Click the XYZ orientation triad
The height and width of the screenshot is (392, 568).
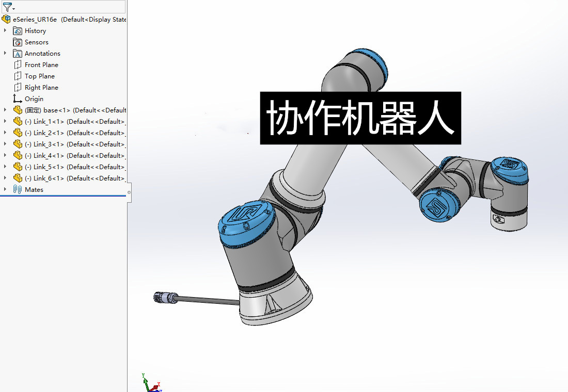(151, 383)
